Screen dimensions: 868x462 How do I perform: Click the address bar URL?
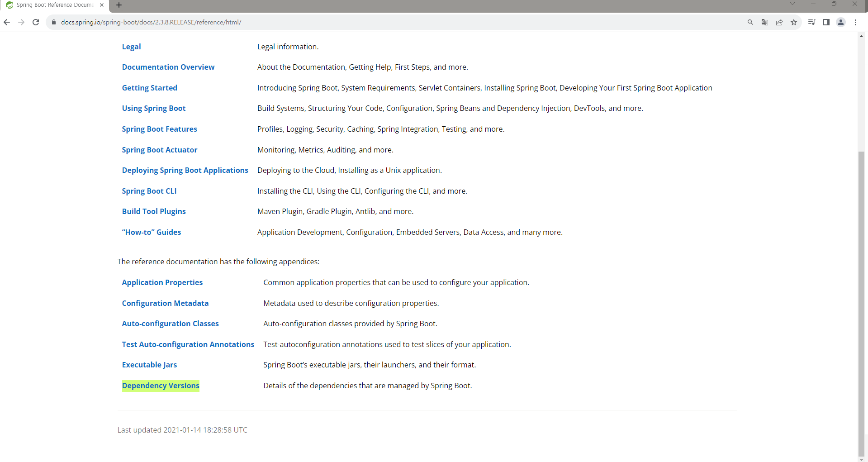(151, 22)
